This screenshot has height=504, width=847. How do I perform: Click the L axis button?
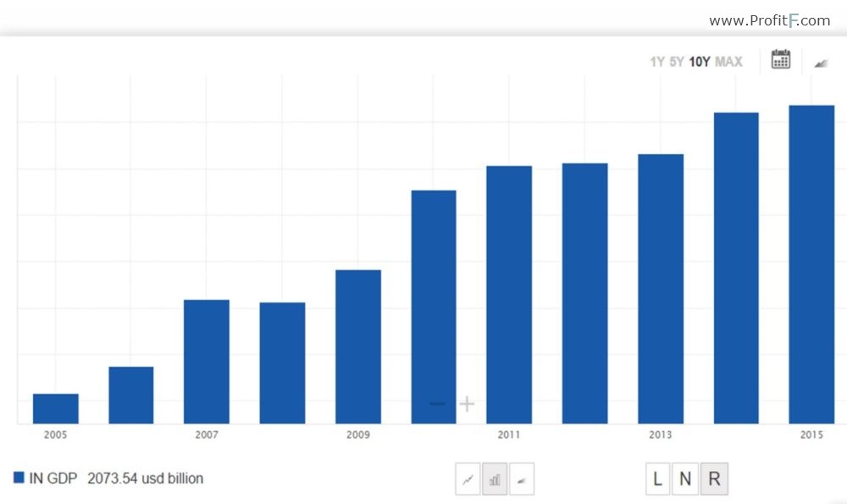click(x=658, y=479)
